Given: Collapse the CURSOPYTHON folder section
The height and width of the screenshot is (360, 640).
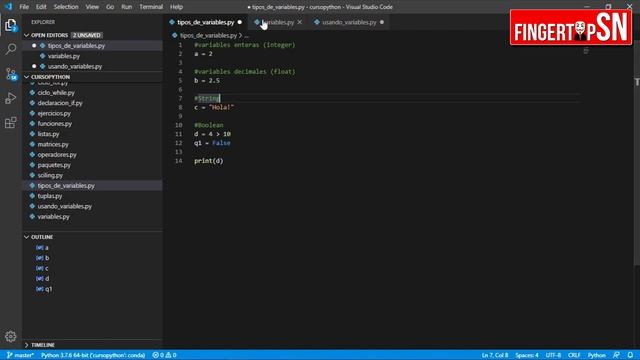Looking at the screenshot, I should [x=27, y=77].
